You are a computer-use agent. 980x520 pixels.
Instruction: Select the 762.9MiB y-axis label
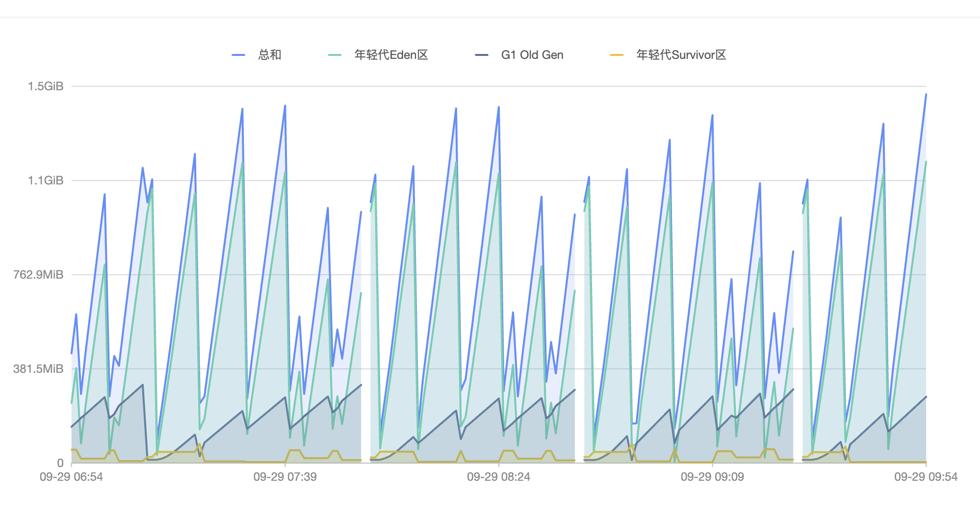38,275
